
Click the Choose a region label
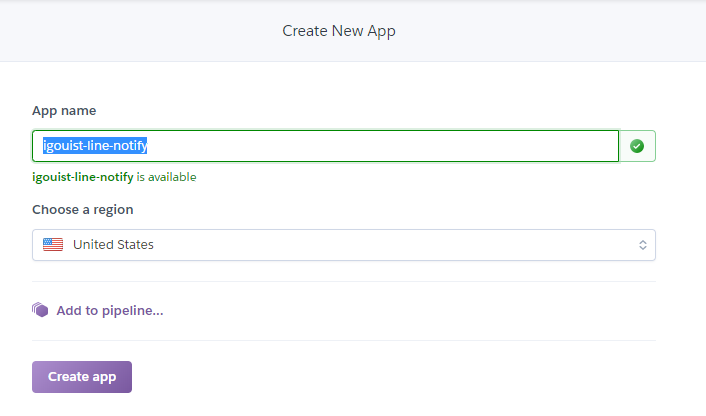(82, 209)
